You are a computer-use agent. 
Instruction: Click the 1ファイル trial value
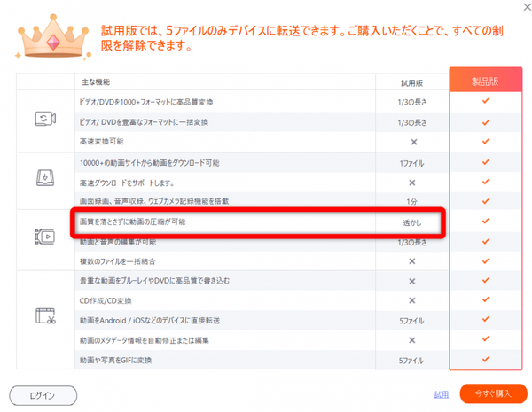click(x=411, y=163)
